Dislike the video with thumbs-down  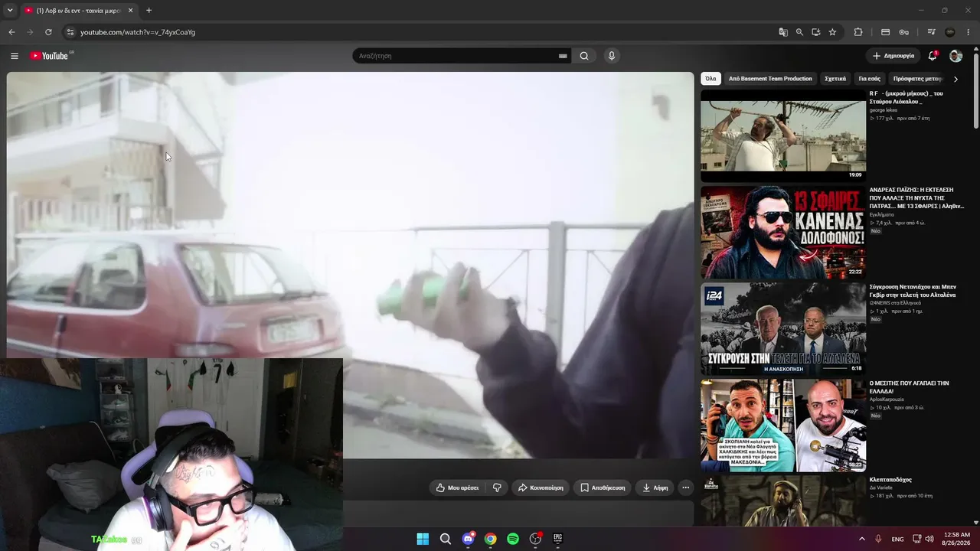497,487
